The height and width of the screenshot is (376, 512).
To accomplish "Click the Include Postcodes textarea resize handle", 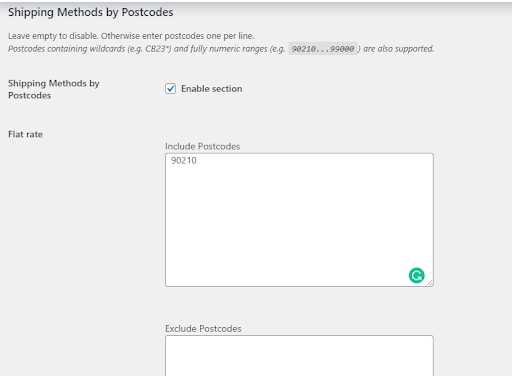I will click(430, 283).
